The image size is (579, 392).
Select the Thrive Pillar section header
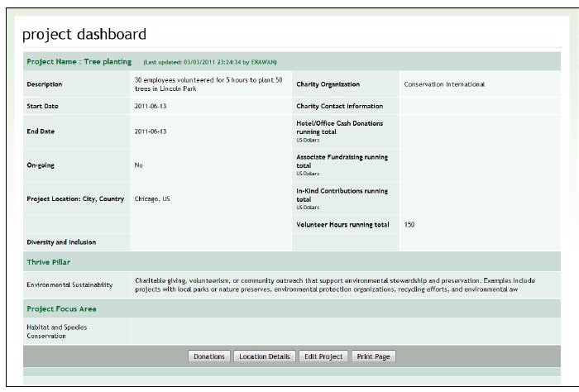point(49,261)
